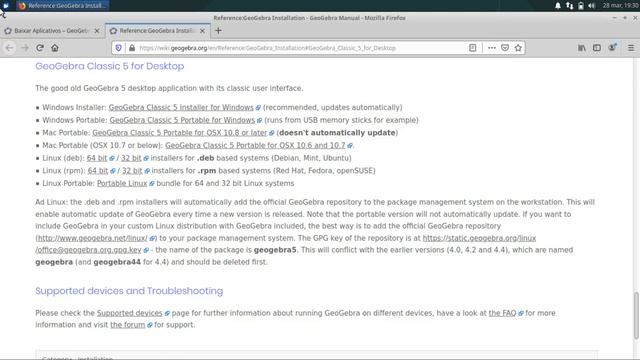Click the forward navigation arrow
The width and height of the screenshot is (640, 360).
point(24,48)
